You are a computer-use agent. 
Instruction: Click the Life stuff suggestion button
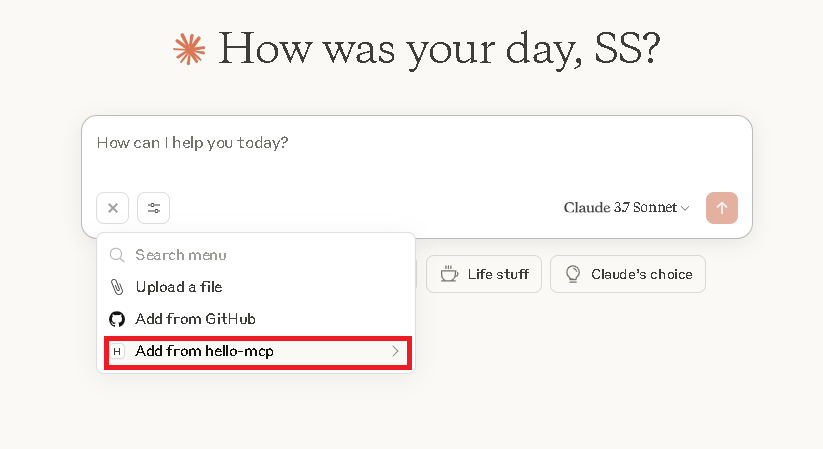coord(484,274)
